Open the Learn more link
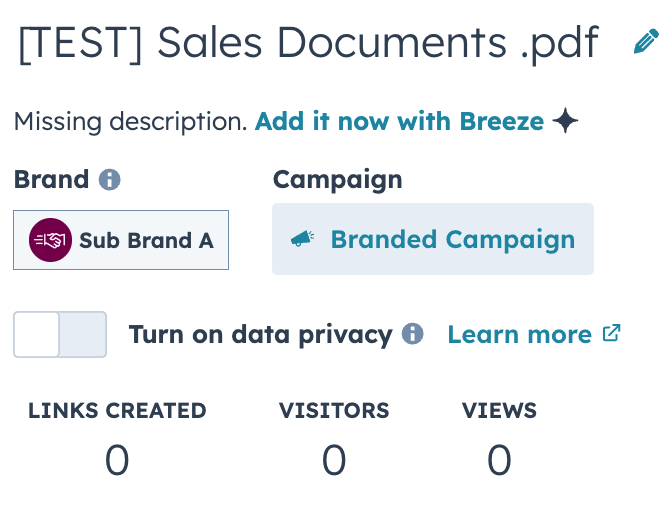The image size is (672, 520). pyautogui.click(x=519, y=334)
